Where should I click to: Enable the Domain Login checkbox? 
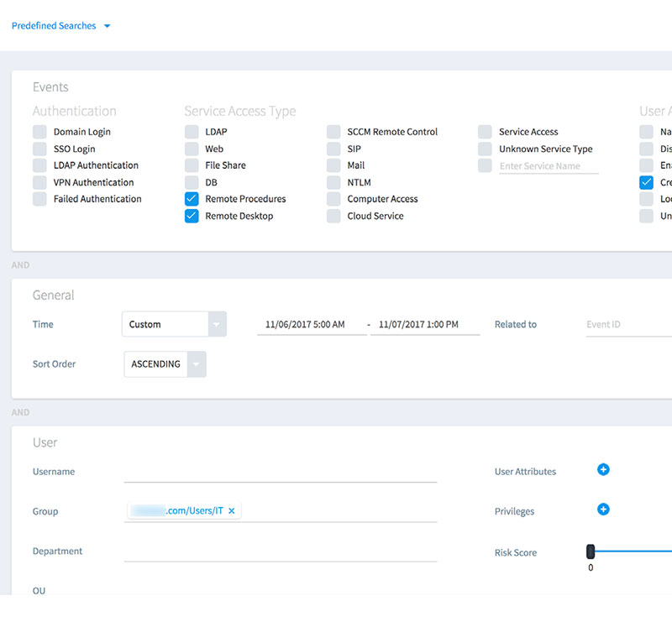pyautogui.click(x=39, y=132)
